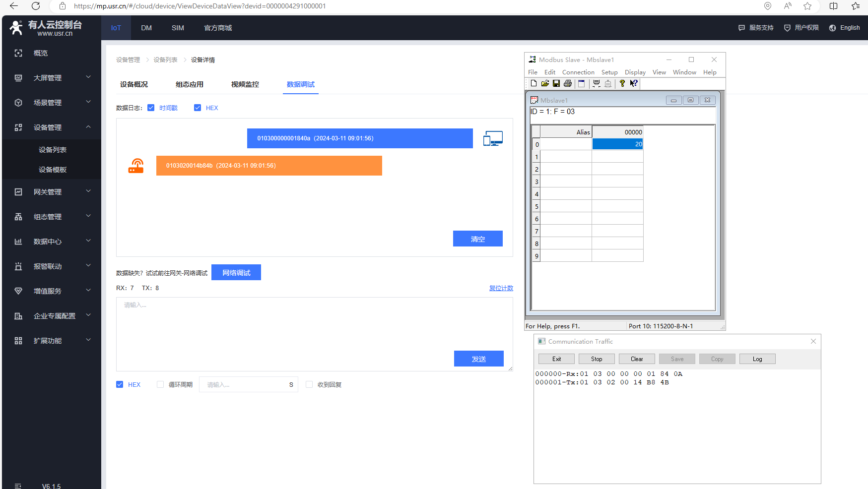
Task: Click the 复位计数 reset count link
Action: 501,288
